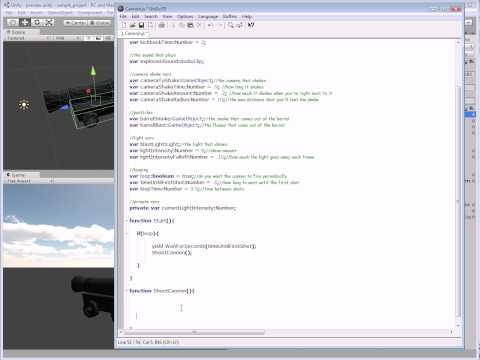This screenshot has height=360, width=480.
Task: Create a new file in UniSciTE toolbar
Action: point(124,25)
